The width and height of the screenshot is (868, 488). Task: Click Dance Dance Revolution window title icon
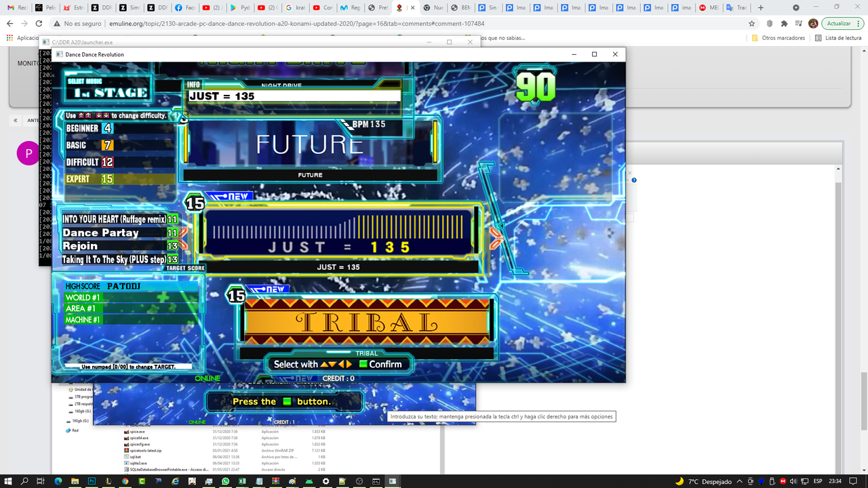pos(60,54)
